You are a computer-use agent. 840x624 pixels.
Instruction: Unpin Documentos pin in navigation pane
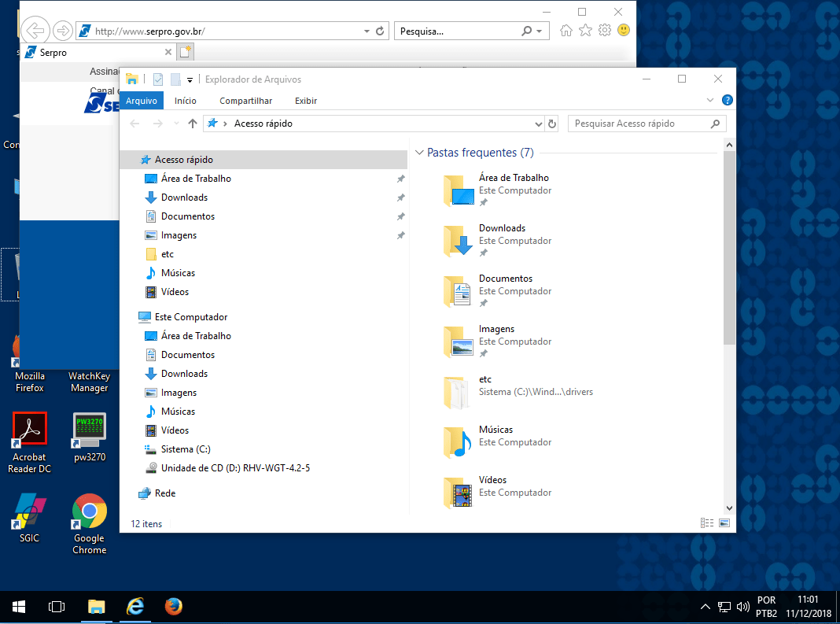[400, 216]
